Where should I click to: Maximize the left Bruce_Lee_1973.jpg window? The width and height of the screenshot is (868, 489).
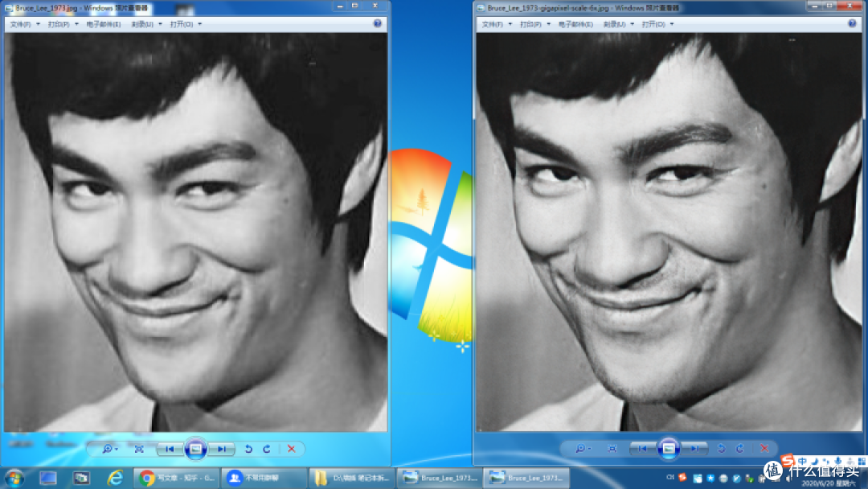pos(355,6)
